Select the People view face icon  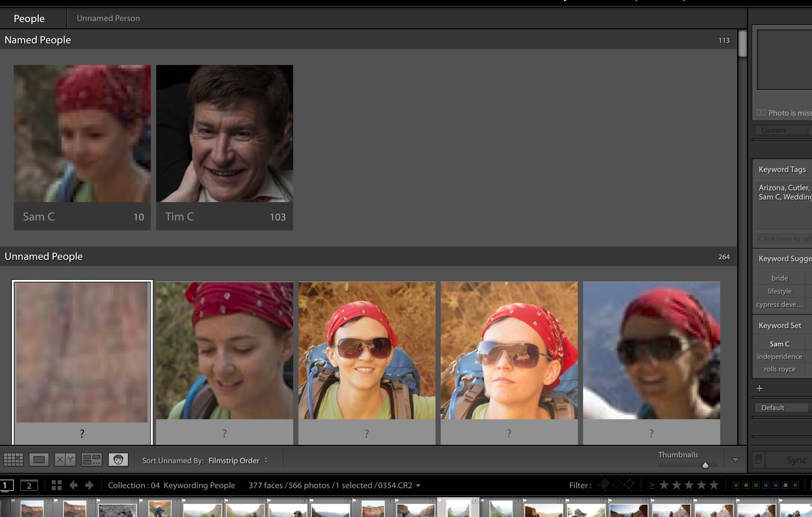point(118,459)
